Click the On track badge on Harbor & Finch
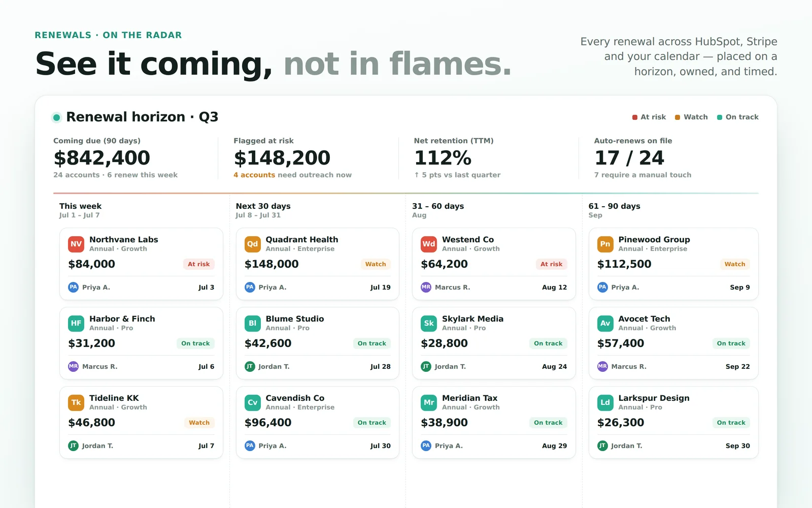Image resolution: width=812 pixels, height=508 pixels. (195, 343)
